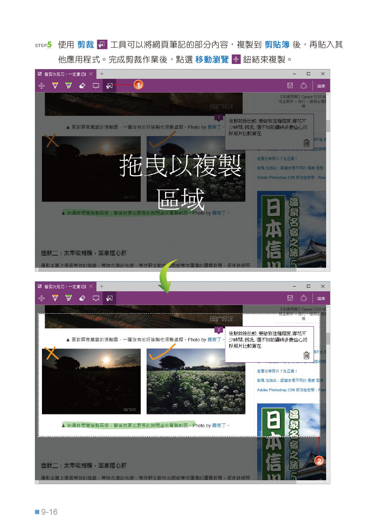Viewport: 392px width, 532px height.
Task: Close the page tab in upper window
Action: (x=91, y=74)
